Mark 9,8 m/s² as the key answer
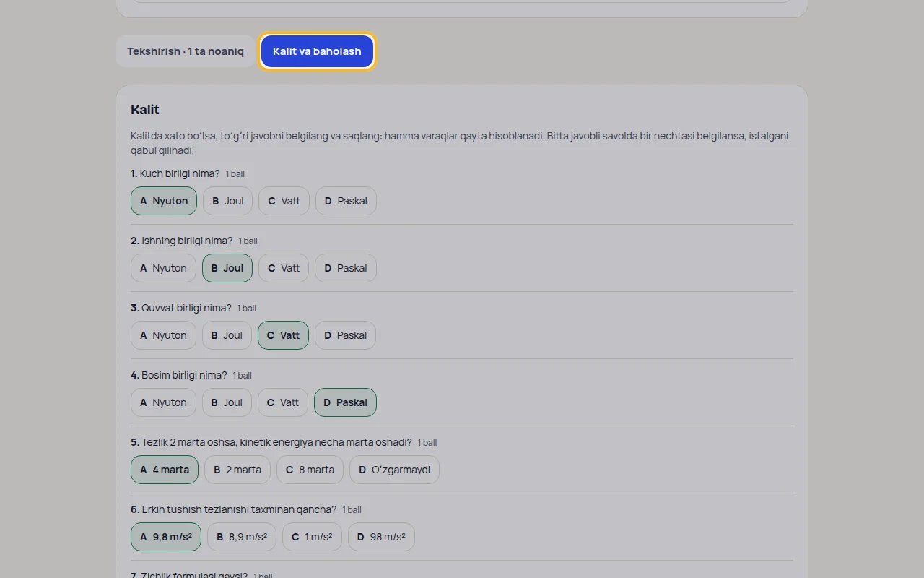 [x=166, y=537]
